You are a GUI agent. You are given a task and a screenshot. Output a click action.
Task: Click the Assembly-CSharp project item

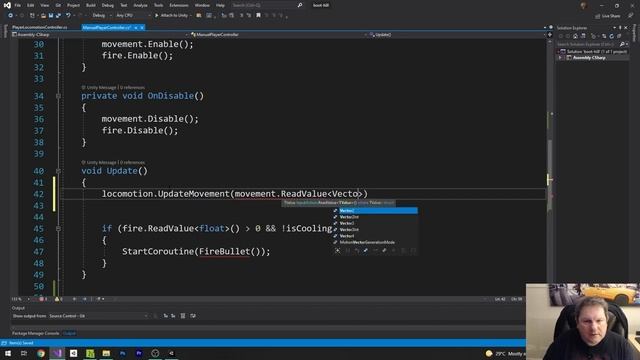tap(589, 58)
